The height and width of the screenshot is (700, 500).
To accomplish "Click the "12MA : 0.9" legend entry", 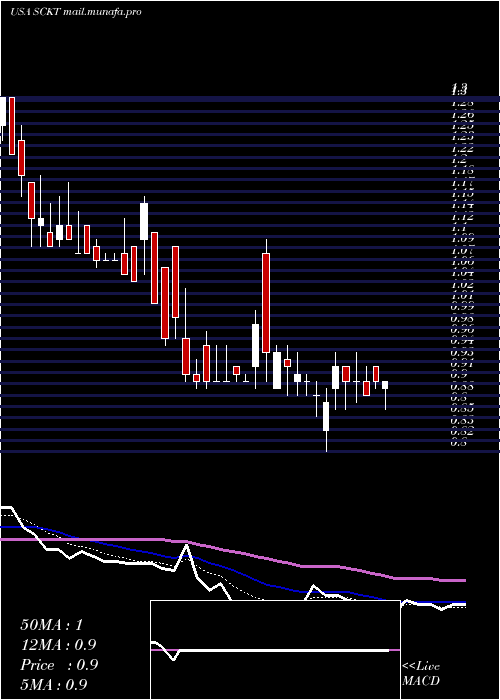I will [58, 645].
